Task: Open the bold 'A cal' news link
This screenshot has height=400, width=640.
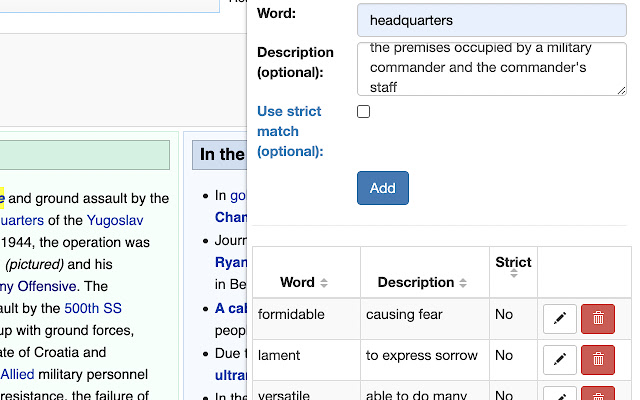Action: tap(231, 309)
